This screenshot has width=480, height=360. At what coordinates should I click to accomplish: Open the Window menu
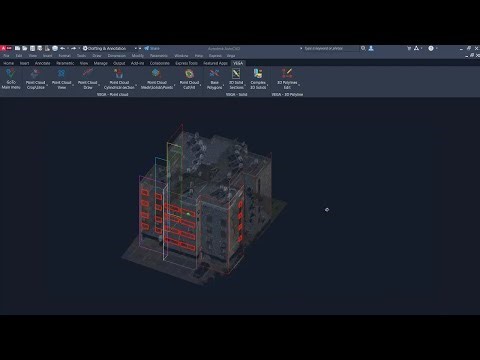tap(181, 56)
